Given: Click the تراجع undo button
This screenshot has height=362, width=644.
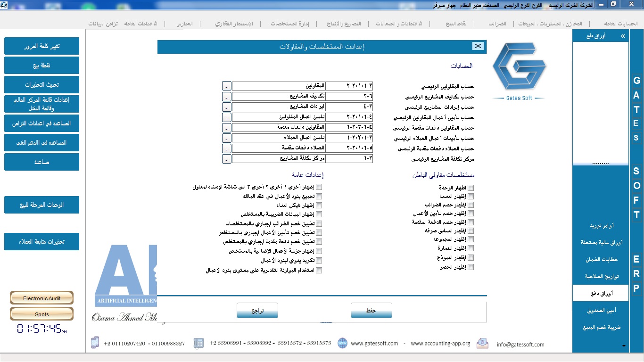Looking at the screenshot, I should [x=257, y=311].
